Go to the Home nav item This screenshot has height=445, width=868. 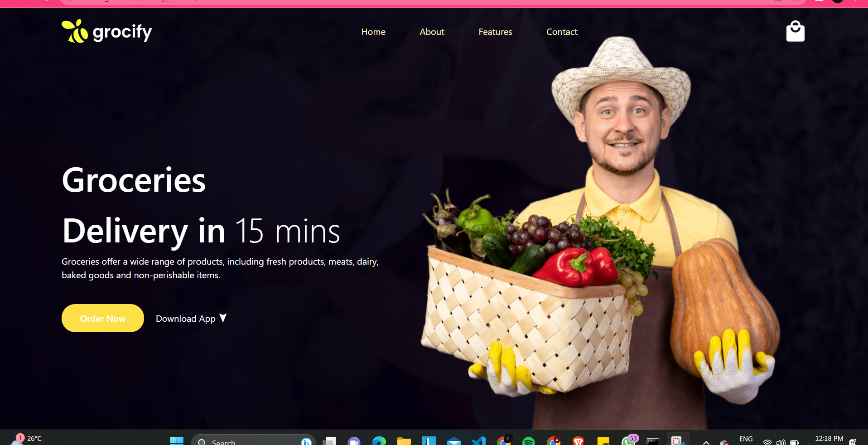[x=373, y=32]
